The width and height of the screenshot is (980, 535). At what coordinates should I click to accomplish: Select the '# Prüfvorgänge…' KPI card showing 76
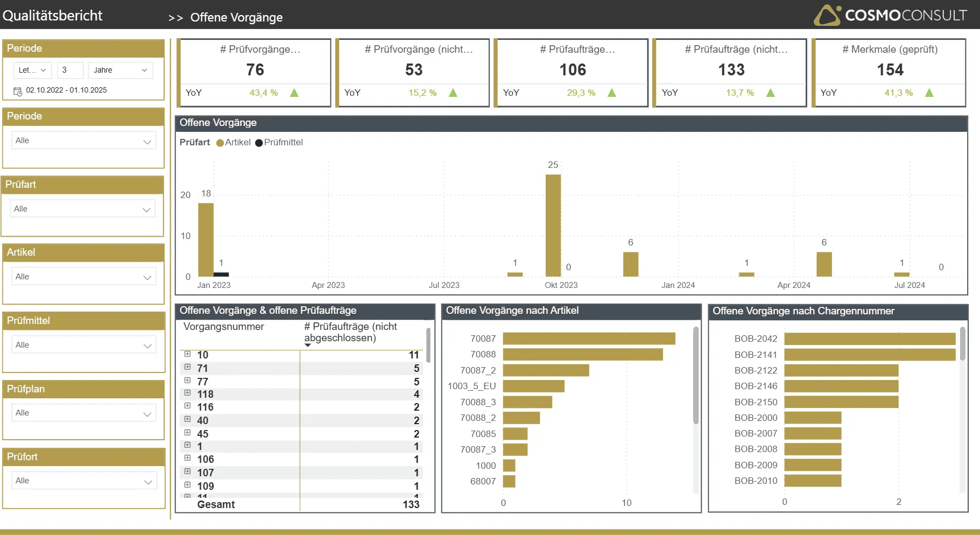[x=255, y=73]
